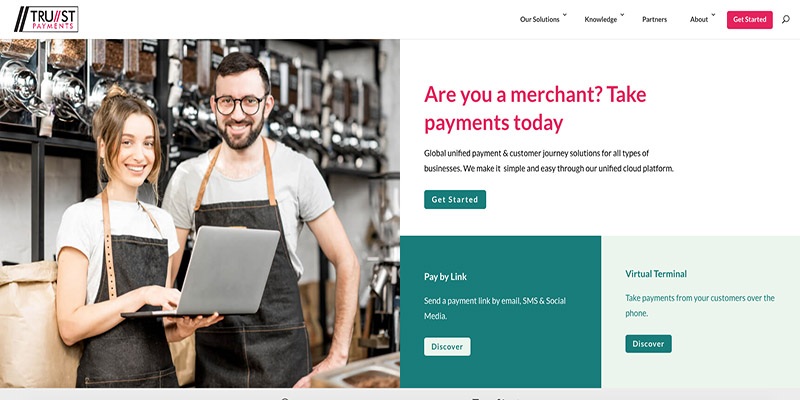Image resolution: width=800 pixels, height=400 pixels.
Task: Open the Our Solutions menu
Action: point(540,19)
